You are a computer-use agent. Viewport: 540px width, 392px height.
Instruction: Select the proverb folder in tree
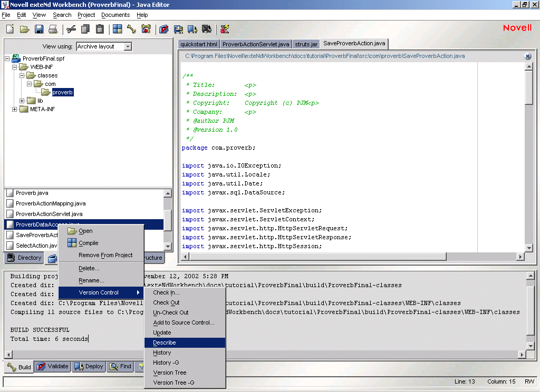[x=62, y=92]
